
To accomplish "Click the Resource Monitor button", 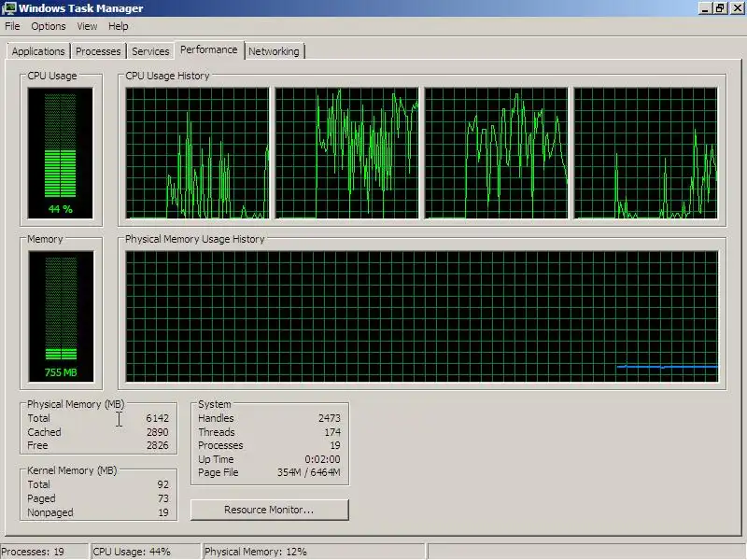I will pos(269,510).
